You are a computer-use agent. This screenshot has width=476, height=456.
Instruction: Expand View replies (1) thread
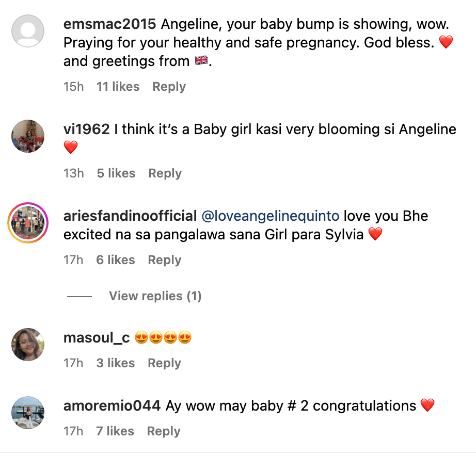pyautogui.click(x=155, y=296)
